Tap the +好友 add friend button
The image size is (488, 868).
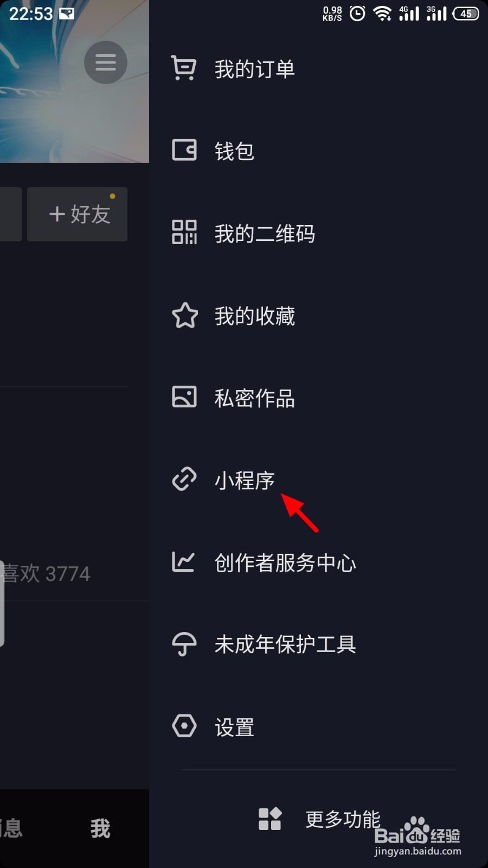[77, 214]
